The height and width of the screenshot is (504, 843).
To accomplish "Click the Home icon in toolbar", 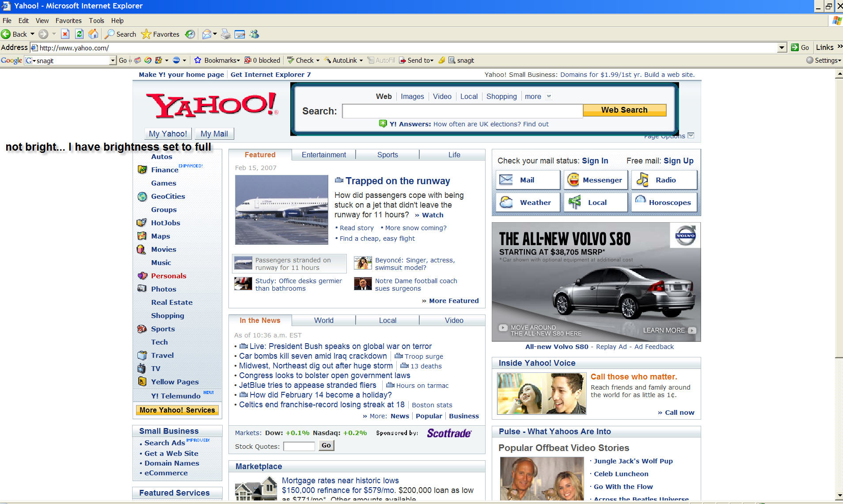I will pyautogui.click(x=93, y=34).
